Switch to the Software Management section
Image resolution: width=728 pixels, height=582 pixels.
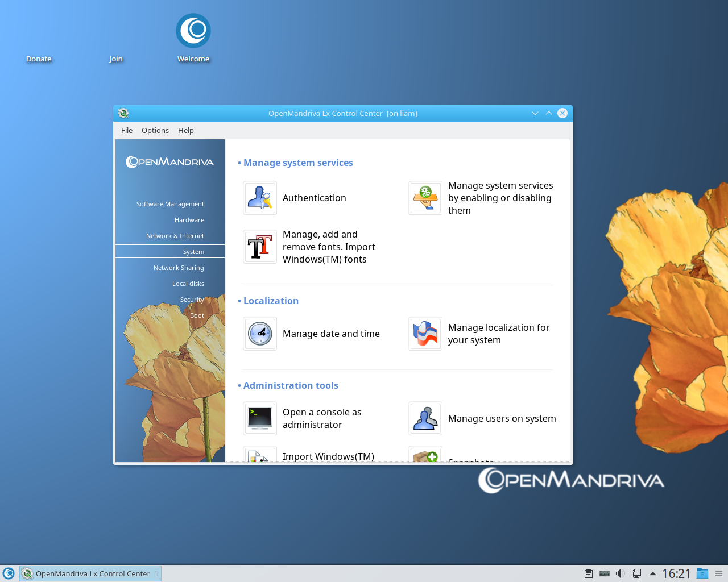tap(170, 204)
